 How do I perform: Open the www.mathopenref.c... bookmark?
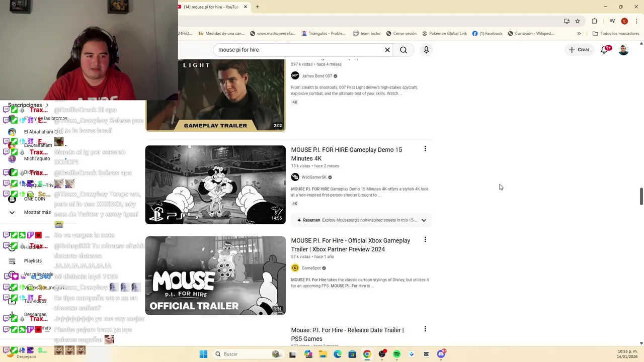click(x=272, y=34)
